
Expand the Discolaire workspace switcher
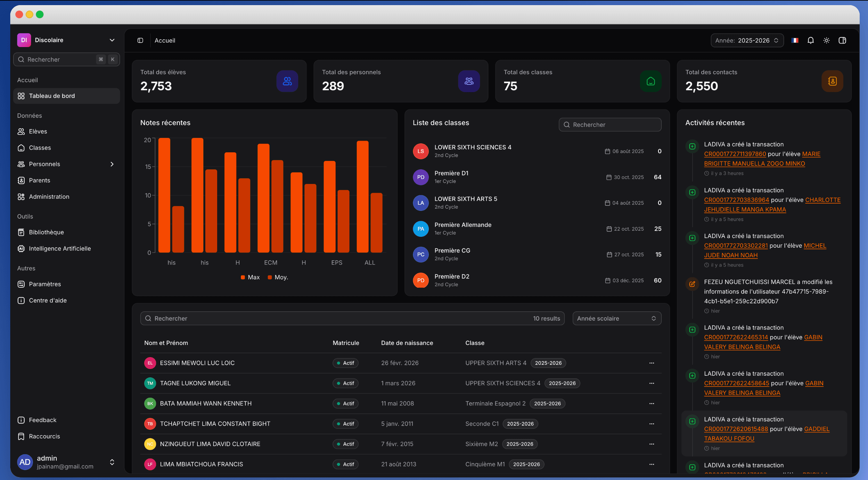point(112,40)
